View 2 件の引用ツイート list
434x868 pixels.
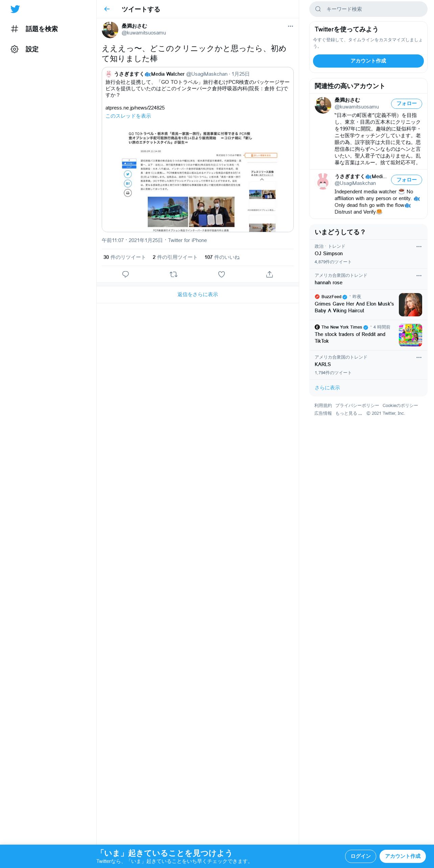pyautogui.click(x=175, y=257)
